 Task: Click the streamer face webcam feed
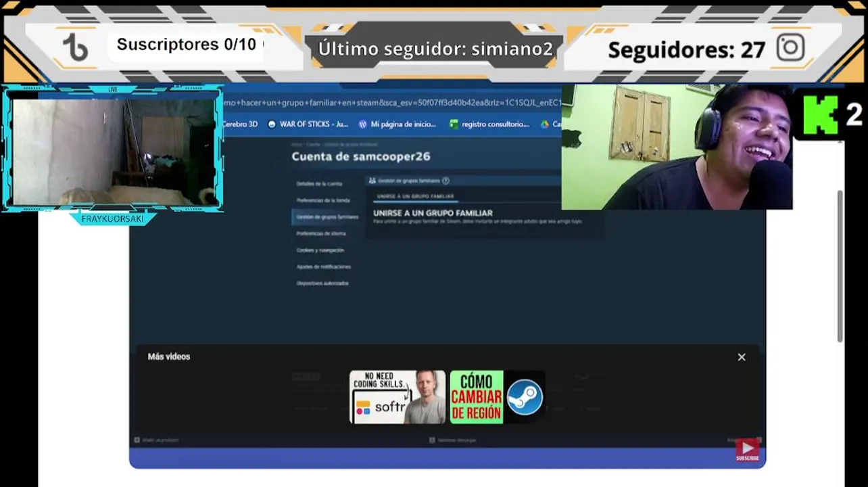[677, 147]
